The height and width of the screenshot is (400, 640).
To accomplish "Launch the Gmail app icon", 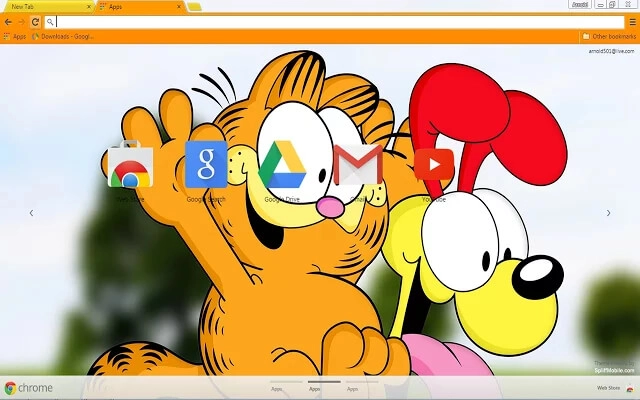I will [358, 164].
